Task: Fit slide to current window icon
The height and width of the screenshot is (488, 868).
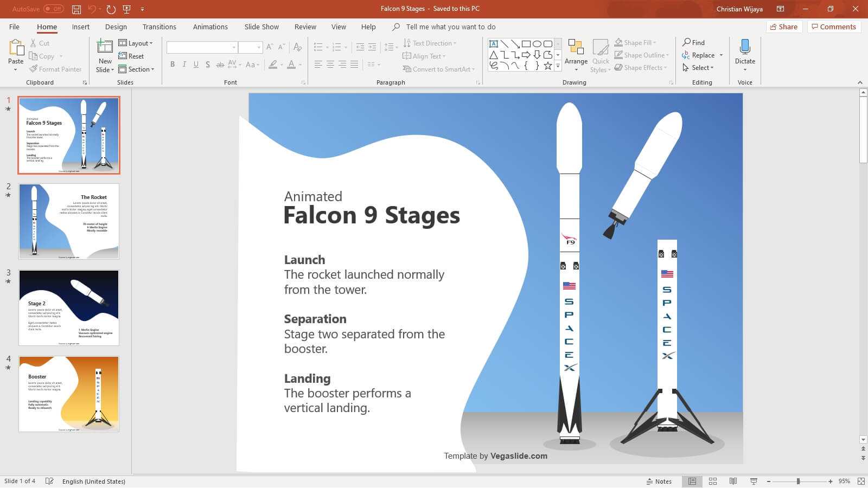Action: click(861, 481)
